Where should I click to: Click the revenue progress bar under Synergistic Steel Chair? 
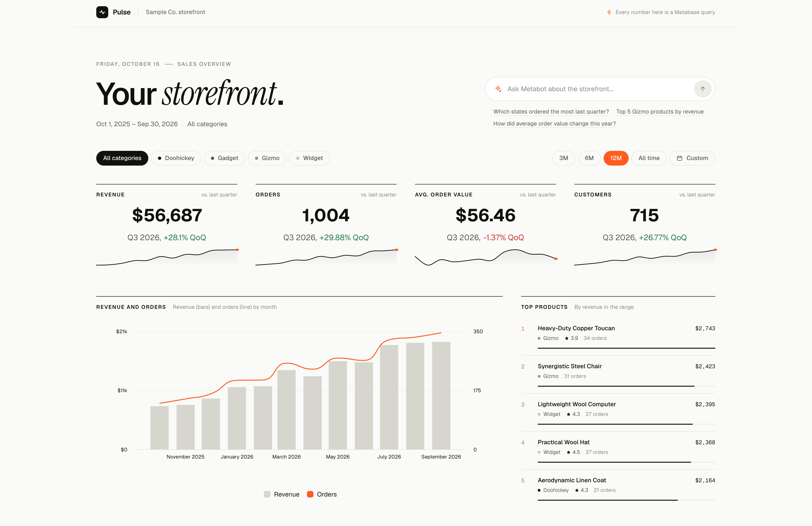(626, 386)
